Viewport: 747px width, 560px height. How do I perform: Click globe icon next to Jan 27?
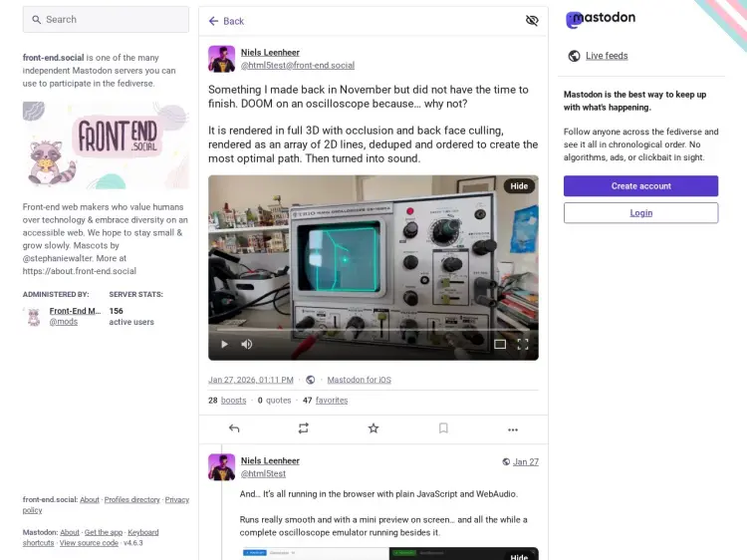point(506,461)
